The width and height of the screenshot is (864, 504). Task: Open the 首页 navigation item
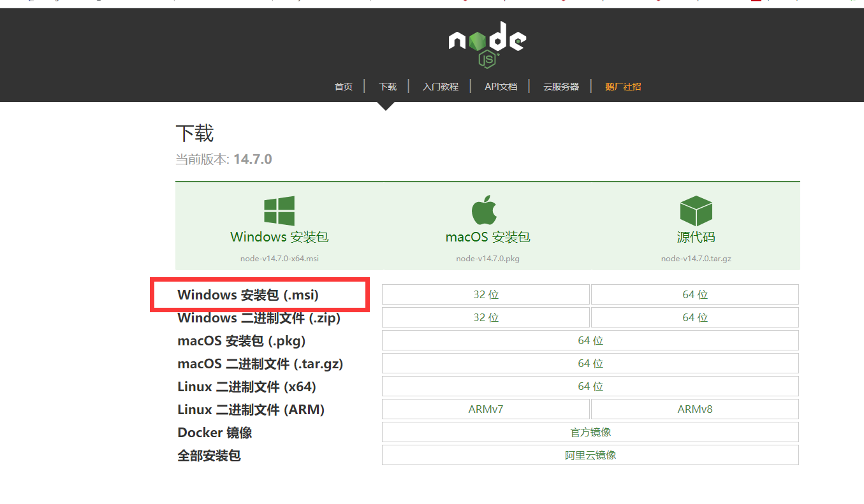tap(344, 87)
